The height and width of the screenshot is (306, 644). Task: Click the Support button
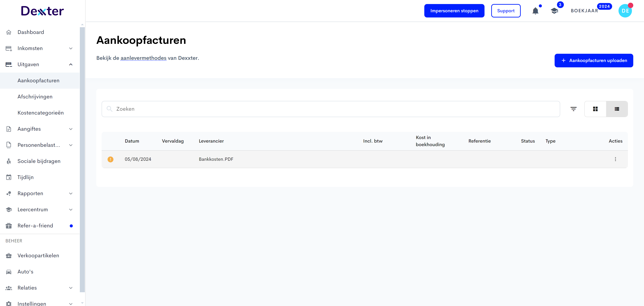(x=505, y=11)
